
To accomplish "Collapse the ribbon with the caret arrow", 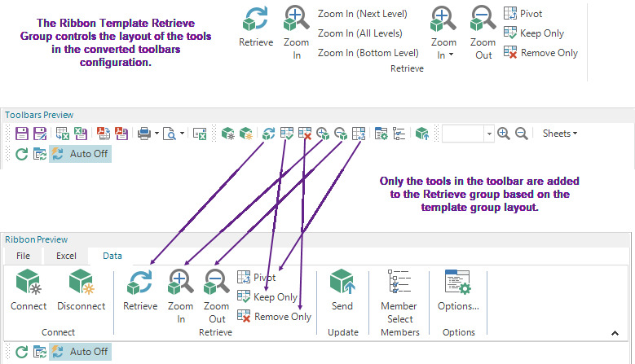I will pos(615,333).
